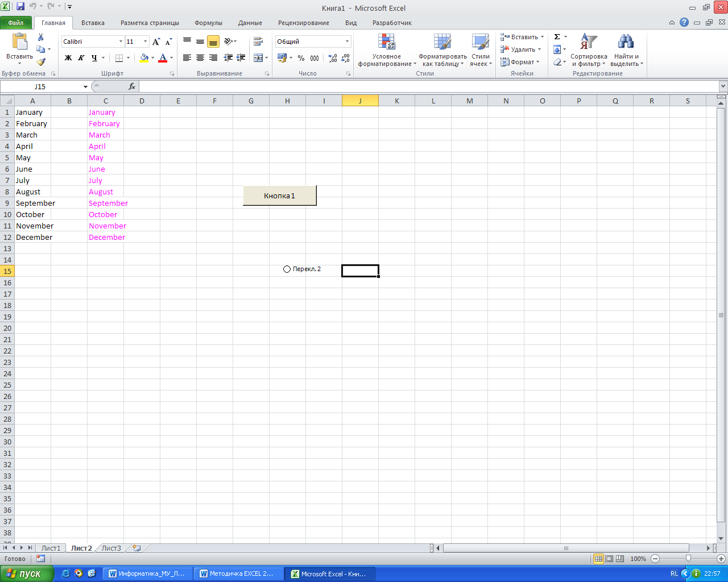Open Информатика_МУ_Л... Word taskbar item
Viewport: 728px width, 582px height.
(147, 573)
